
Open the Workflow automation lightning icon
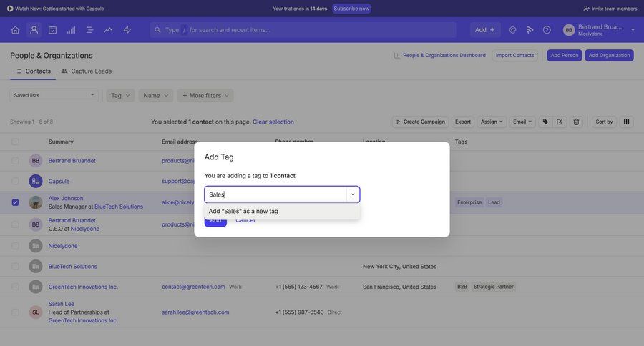(127, 30)
